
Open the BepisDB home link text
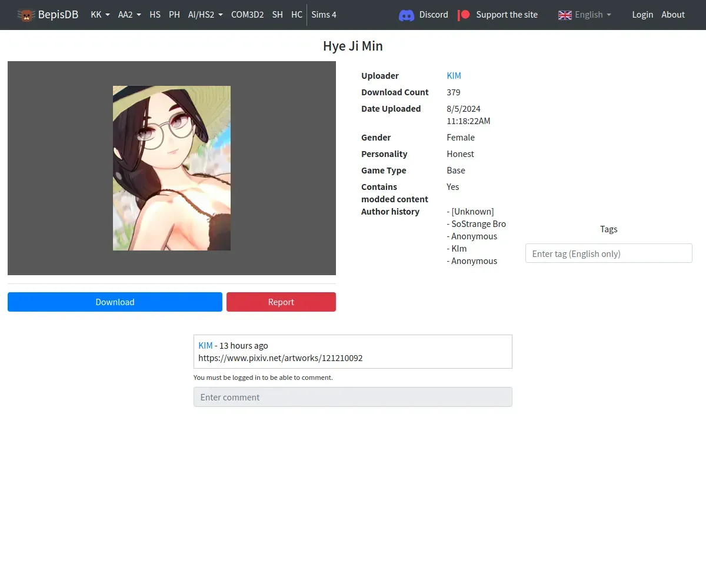point(58,15)
